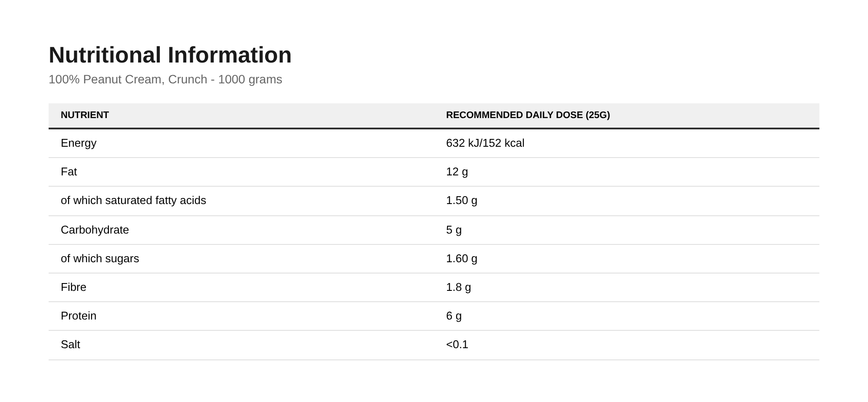Click the 5 g carbohydrate value

454,230
